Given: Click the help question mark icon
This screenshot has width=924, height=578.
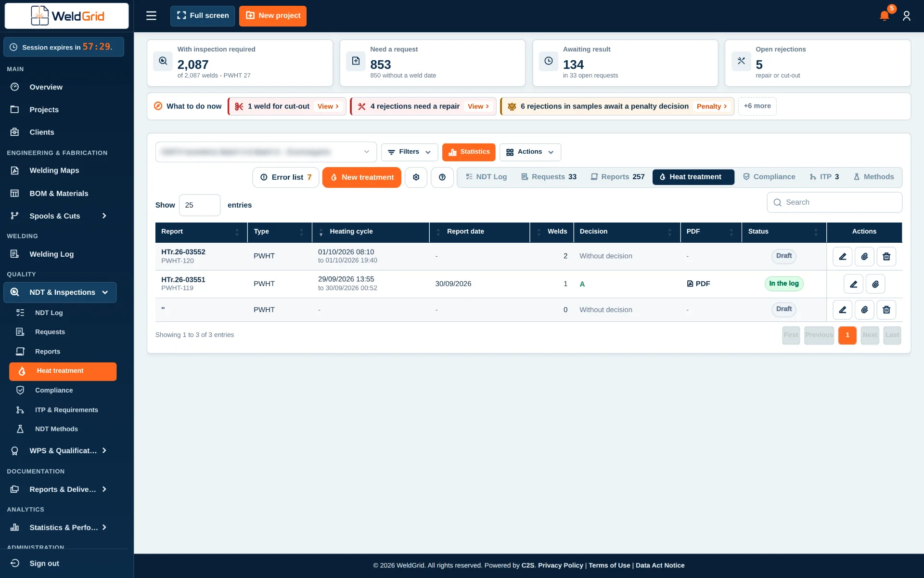Looking at the screenshot, I should pyautogui.click(x=442, y=177).
